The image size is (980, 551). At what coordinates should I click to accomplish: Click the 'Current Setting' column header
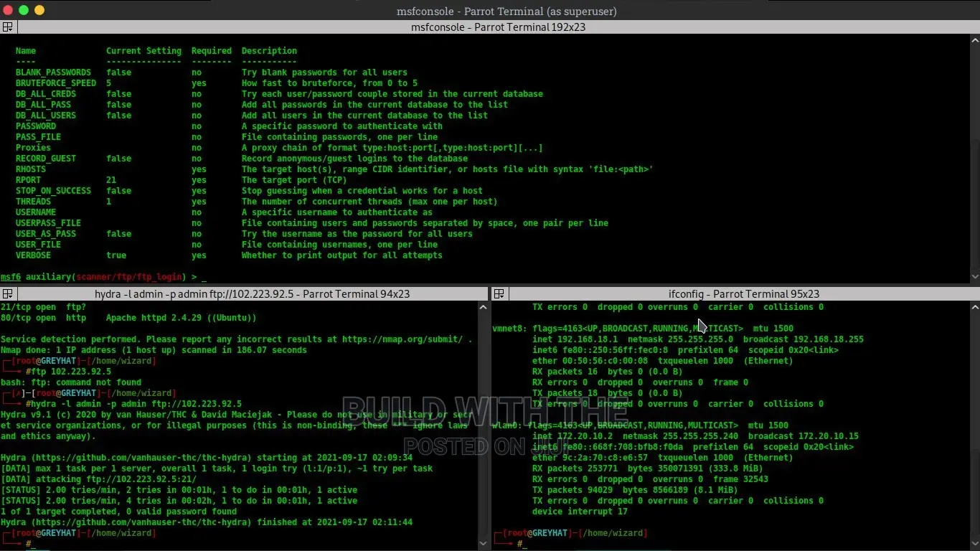click(x=143, y=51)
